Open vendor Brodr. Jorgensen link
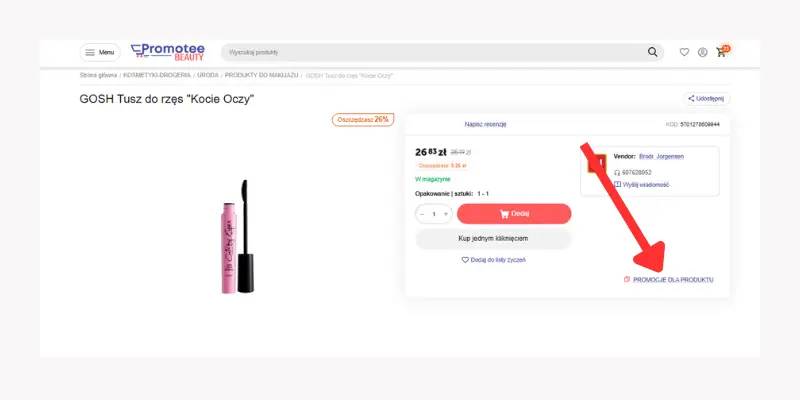 (x=662, y=157)
